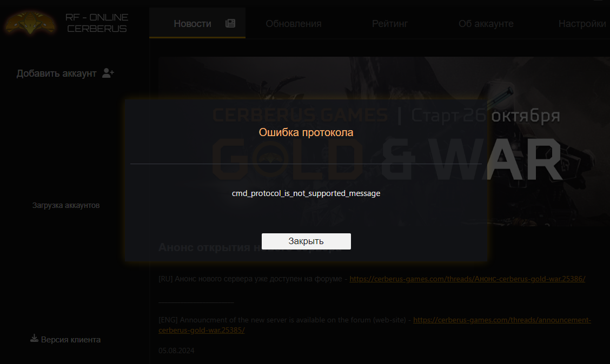
Task: Click Версия клиента at the bottom of the sidebar
Action: [x=70, y=340]
